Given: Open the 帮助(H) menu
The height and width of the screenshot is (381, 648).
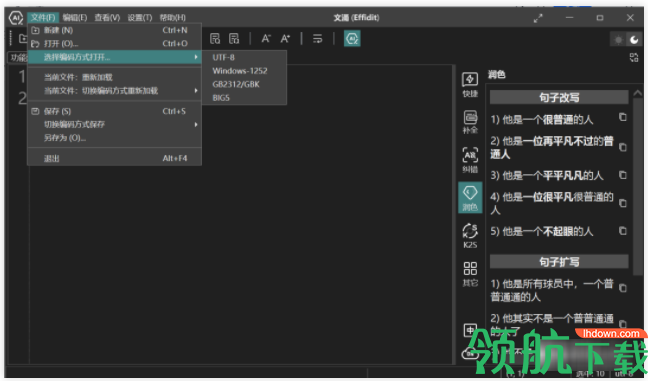Looking at the screenshot, I should point(172,17).
